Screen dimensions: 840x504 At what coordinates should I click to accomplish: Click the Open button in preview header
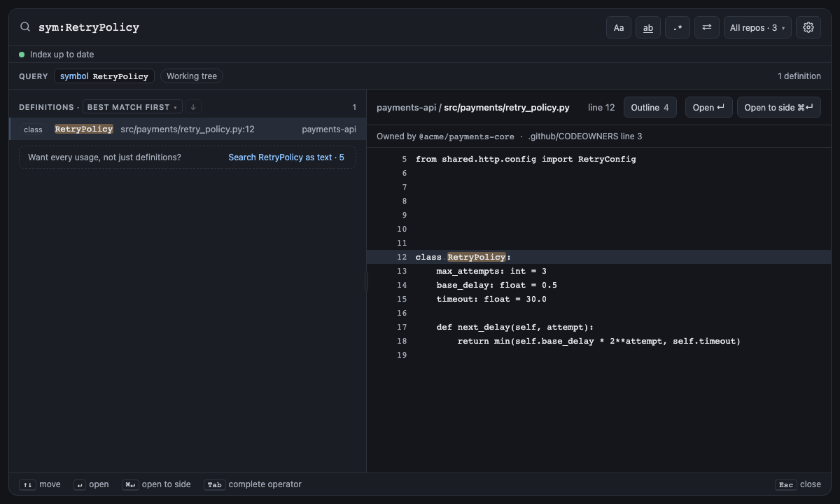[709, 107]
